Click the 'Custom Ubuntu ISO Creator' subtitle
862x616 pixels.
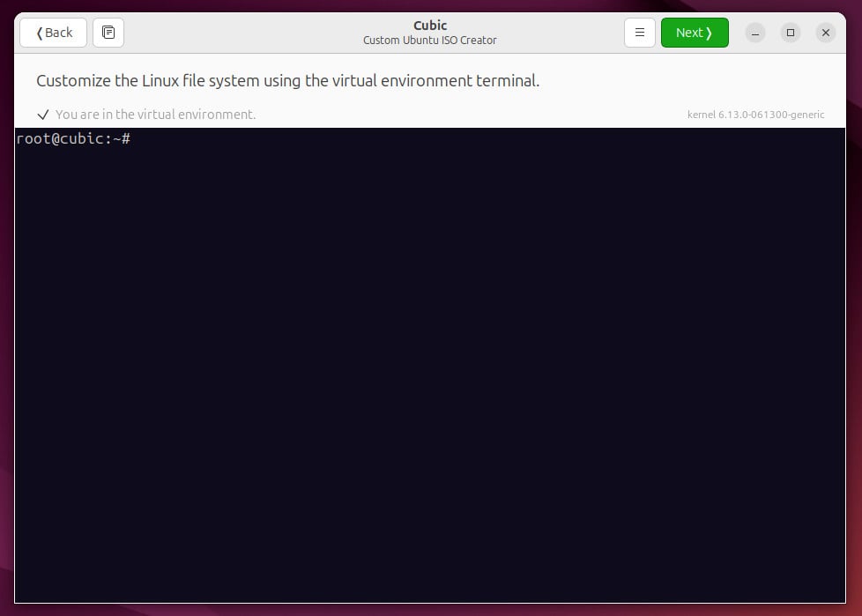point(430,41)
